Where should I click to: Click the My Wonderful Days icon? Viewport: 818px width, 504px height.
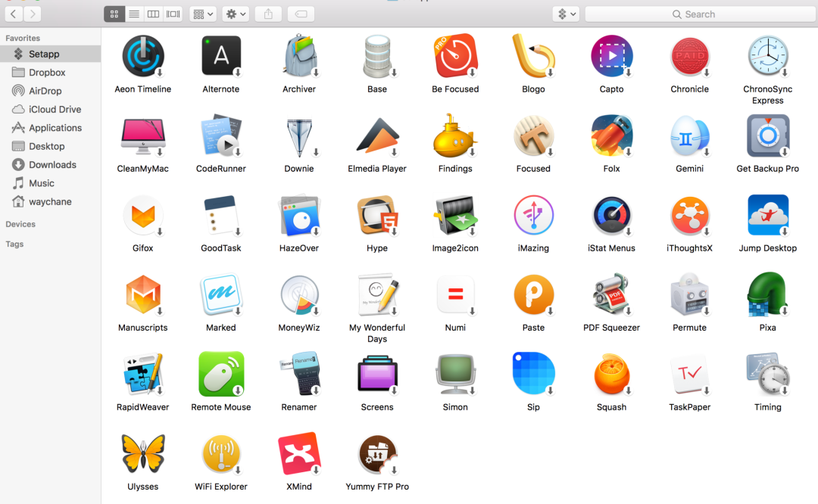point(377,294)
